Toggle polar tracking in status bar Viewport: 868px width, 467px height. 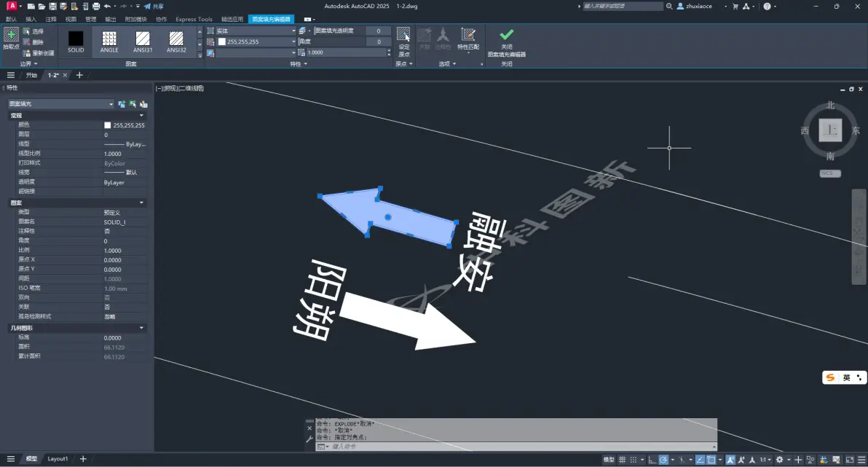pyautogui.click(x=663, y=459)
